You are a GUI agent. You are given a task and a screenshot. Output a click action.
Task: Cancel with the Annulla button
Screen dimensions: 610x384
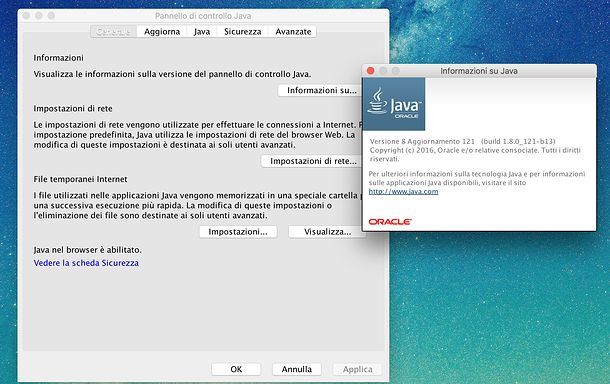297,369
